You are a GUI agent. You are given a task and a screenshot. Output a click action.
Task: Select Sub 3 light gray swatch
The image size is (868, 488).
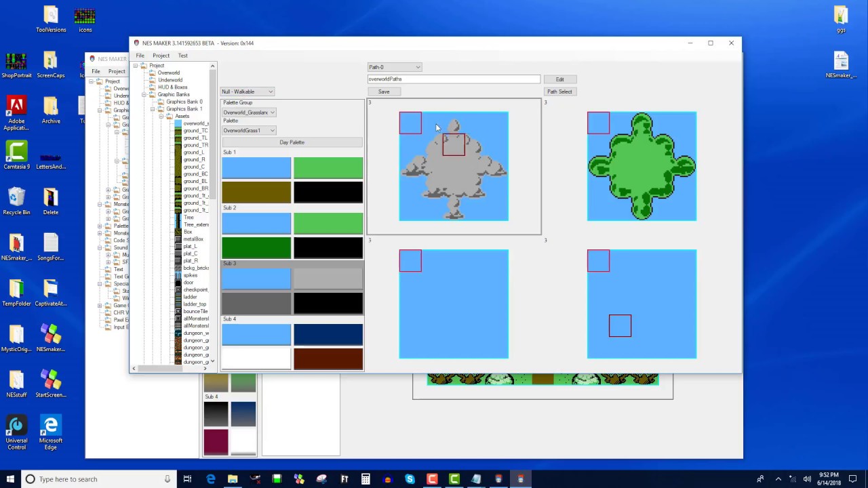328,279
